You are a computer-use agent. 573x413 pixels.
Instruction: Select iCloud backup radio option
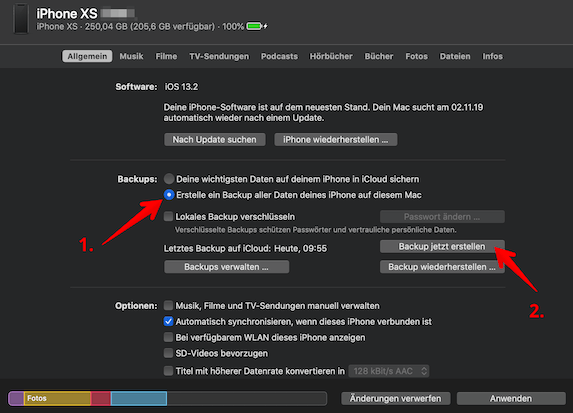[x=169, y=179]
